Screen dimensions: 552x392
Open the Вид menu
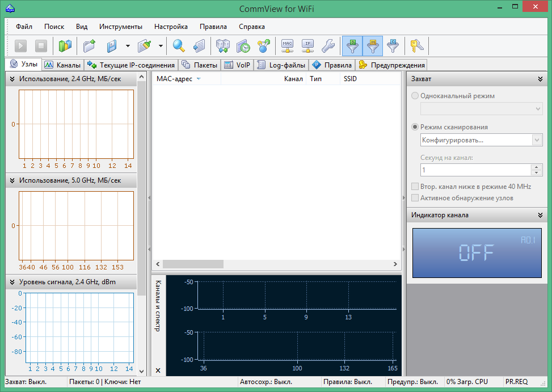tap(82, 27)
